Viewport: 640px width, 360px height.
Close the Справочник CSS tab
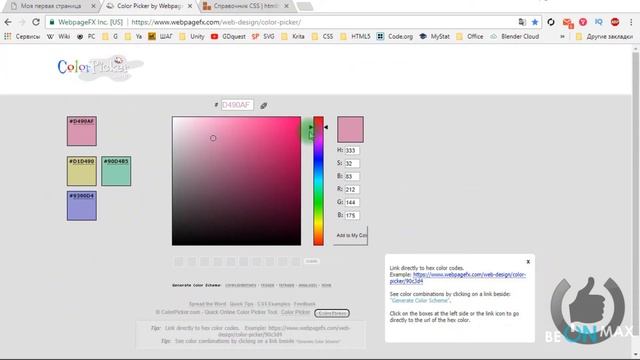click(x=287, y=6)
